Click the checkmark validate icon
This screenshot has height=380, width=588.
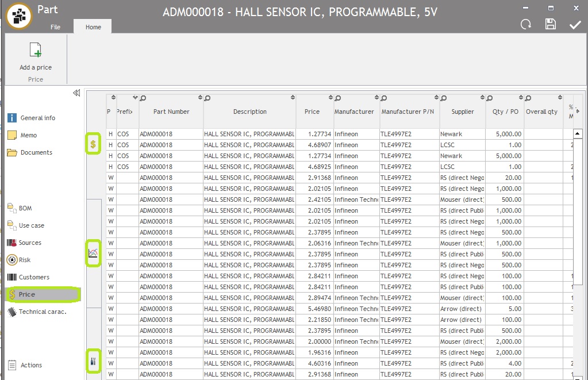coord(575,24)
